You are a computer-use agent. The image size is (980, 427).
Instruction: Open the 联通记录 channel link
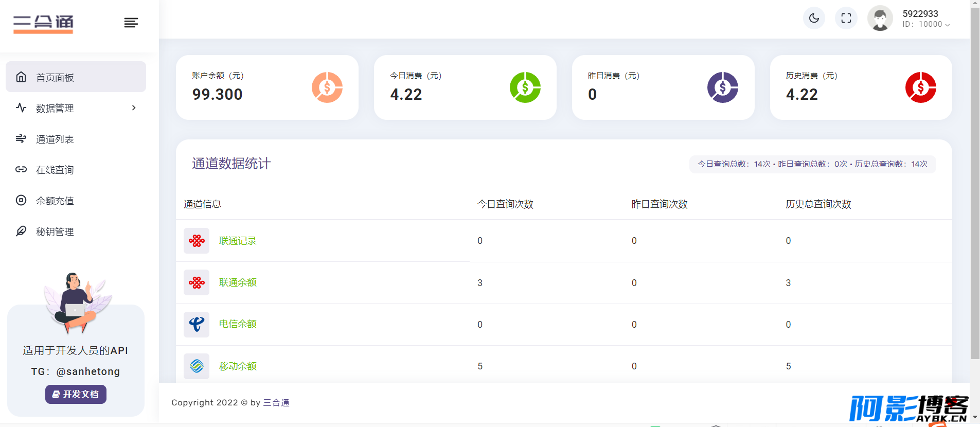click(238, 241)
